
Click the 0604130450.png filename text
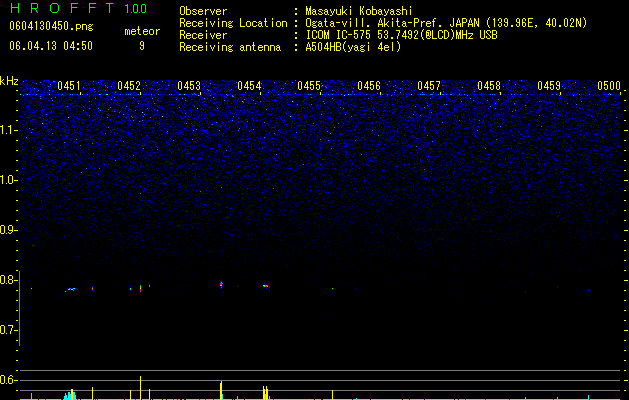(x=51, y=26)
